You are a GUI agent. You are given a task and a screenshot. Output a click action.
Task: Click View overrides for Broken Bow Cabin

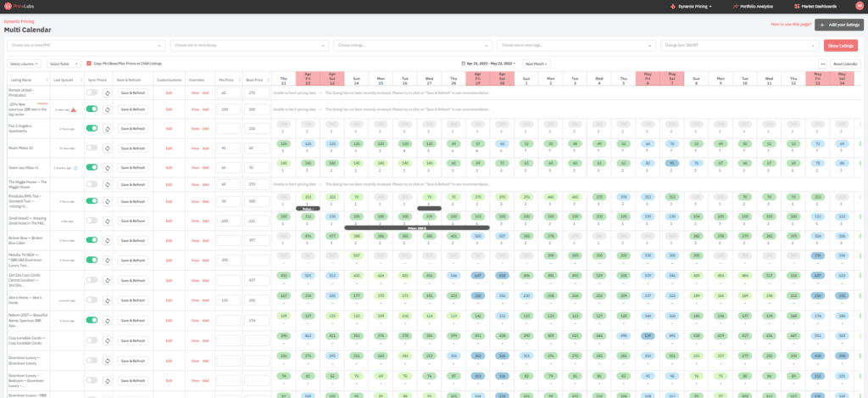click(195, 240)
